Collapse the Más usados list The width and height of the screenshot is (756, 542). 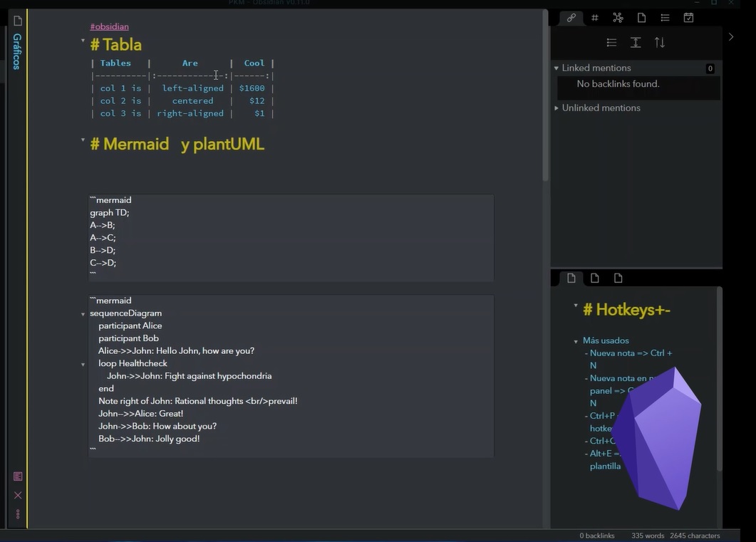576,341
